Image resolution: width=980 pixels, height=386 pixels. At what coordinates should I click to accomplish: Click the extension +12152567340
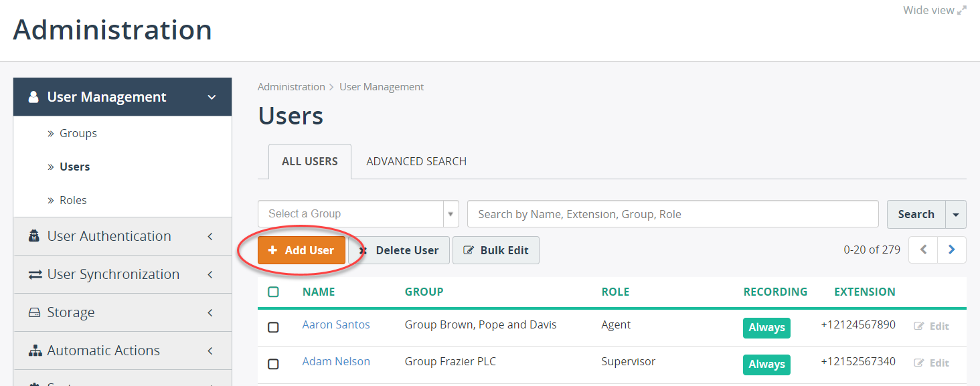click(858, 362)
